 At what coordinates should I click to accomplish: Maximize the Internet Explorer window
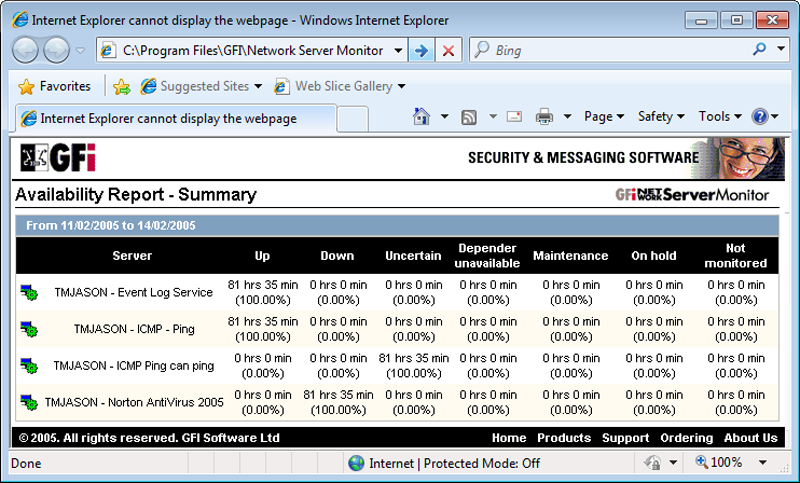click(737, 20)
